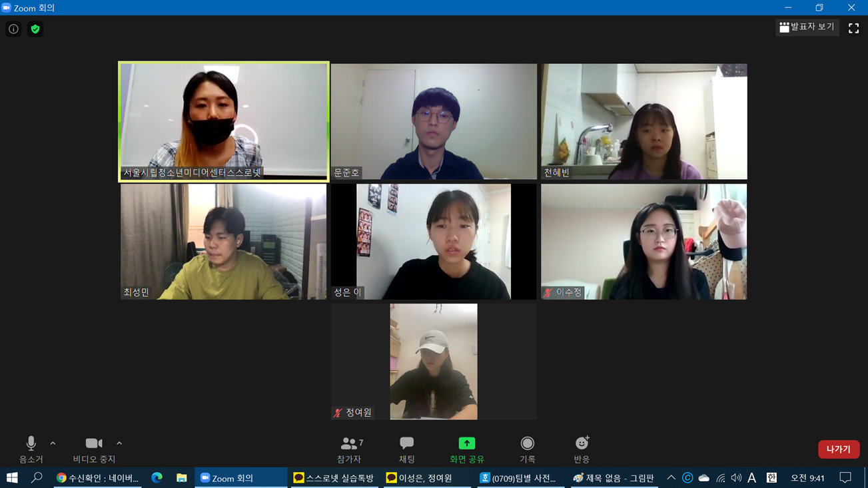Screen dimensions: 868x488
Task: Stop the camera with 비디오 중지
Action: [94, 449]
